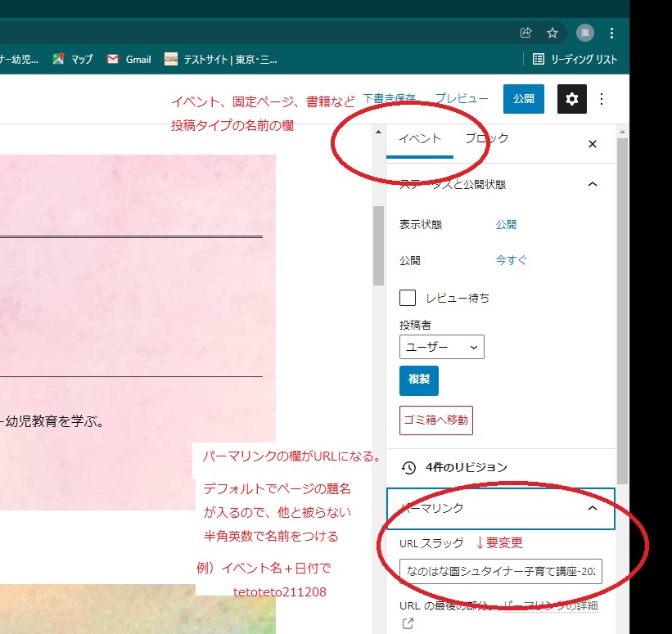
Task: Open Chrome's three-dot menu
Action: click(611, 33)
